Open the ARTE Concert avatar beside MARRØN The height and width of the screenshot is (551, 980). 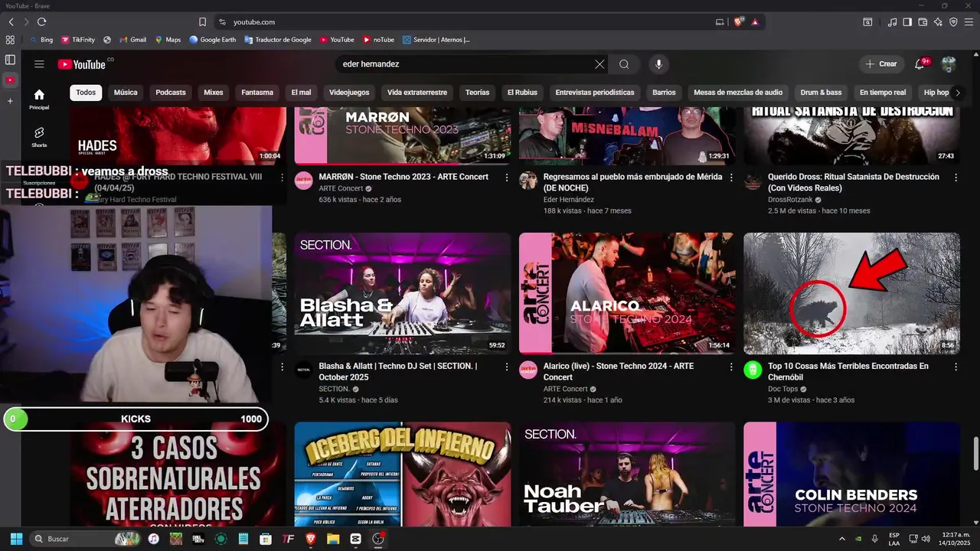coord(304,181)
